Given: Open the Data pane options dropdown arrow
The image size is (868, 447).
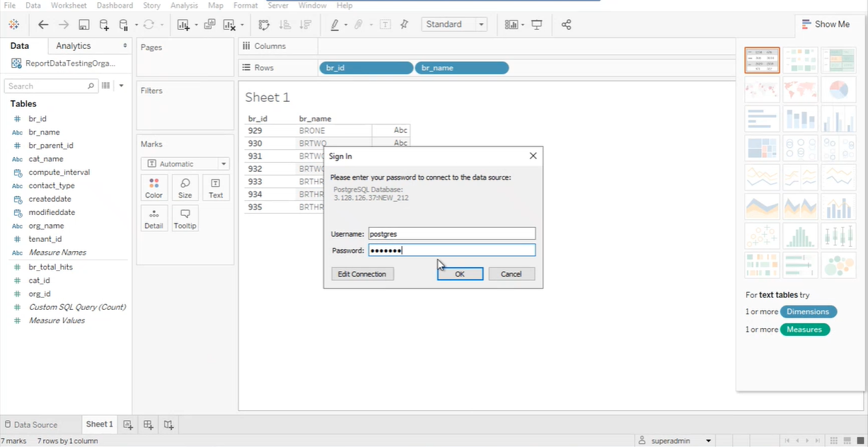Looking at the screenshot, I should click(x=121, y=86).
